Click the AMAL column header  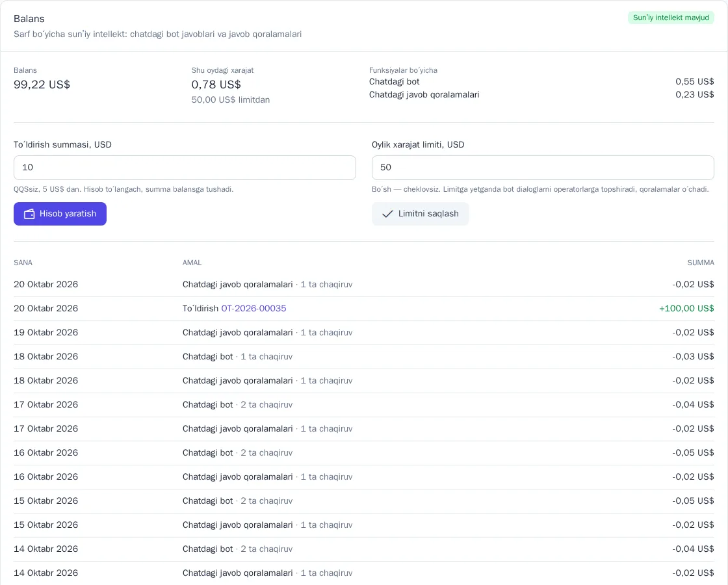click(192, 263)
